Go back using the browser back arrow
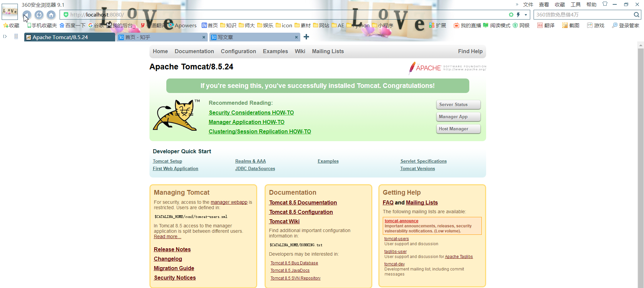Viewport: 644px width, 288px height. (x=27, y=15)
